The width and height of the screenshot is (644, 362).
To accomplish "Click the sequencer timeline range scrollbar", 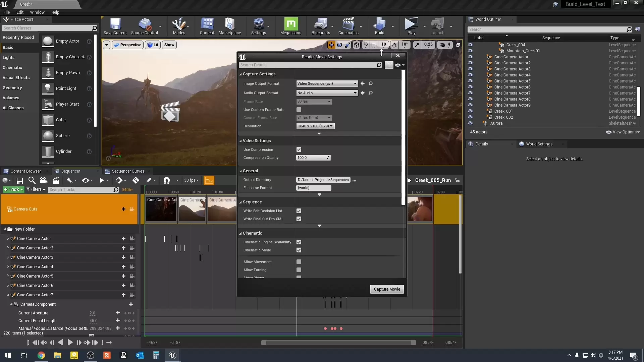I will point(339,343).
